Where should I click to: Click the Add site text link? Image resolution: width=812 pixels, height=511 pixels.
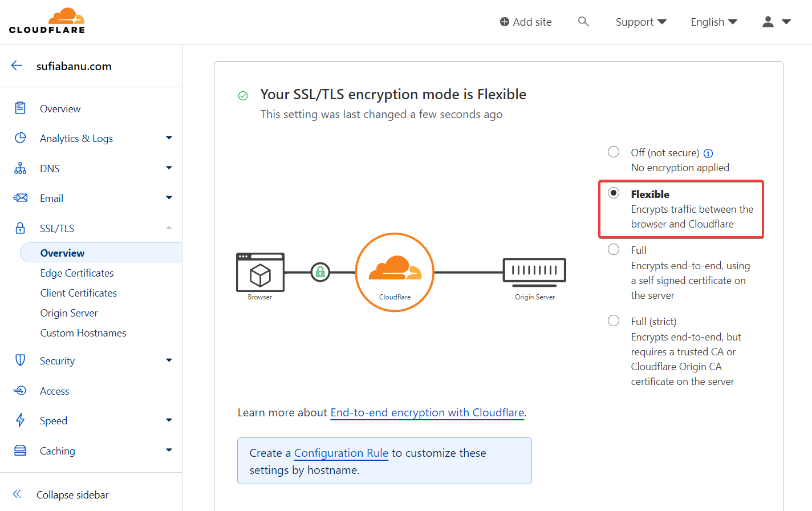coord(532,22)
